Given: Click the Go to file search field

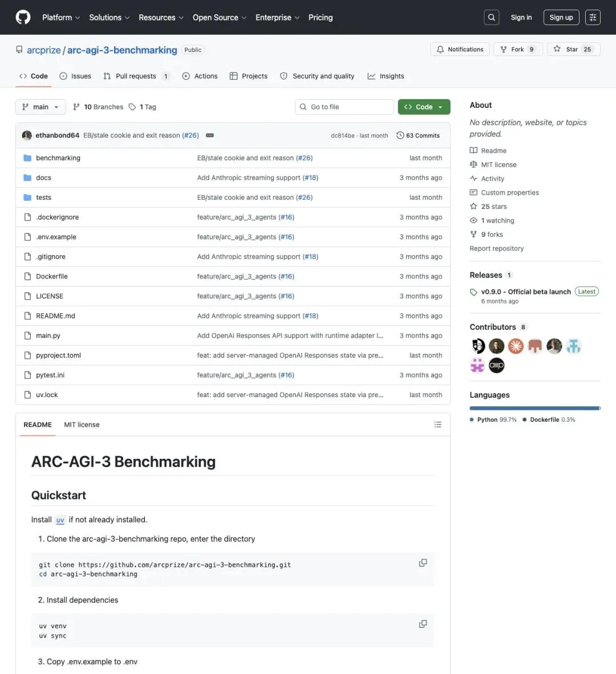Looking at the screenshot, I should [345, 107].
